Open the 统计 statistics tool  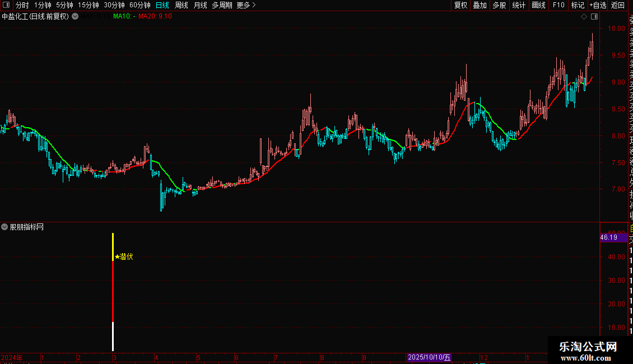point(519,5)
